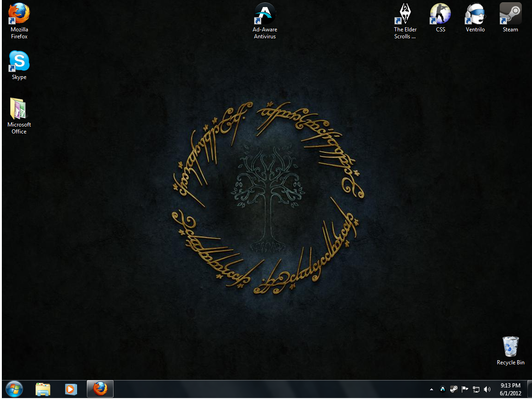
Task: Click The Elder Scrolls desktop shortcut
Action: pos(405,21)
